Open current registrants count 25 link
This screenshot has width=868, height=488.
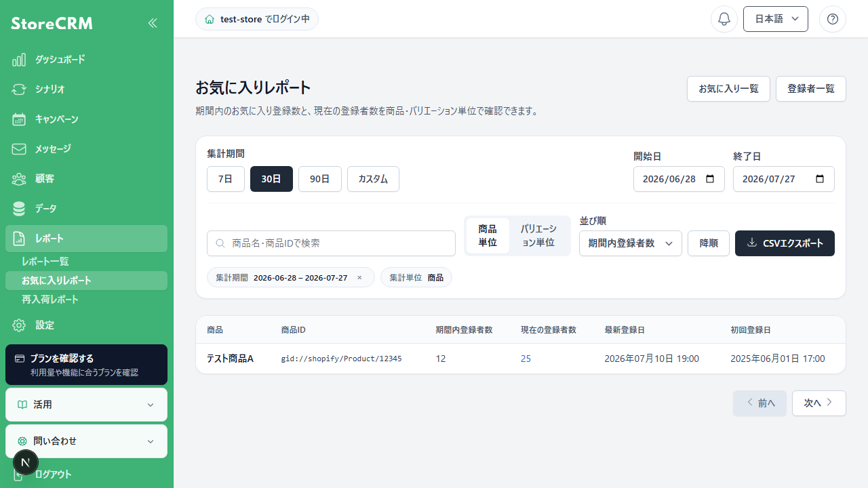[x=526, y=359]
